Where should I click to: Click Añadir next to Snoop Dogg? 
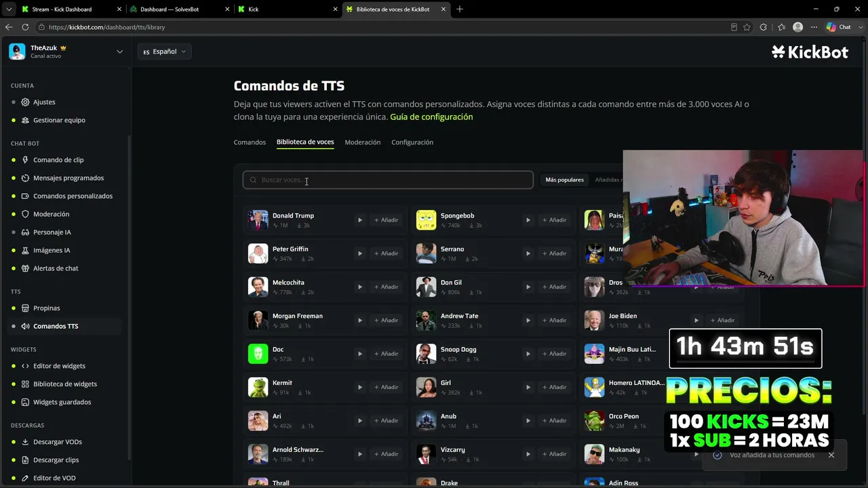click(x=554, y=354)
